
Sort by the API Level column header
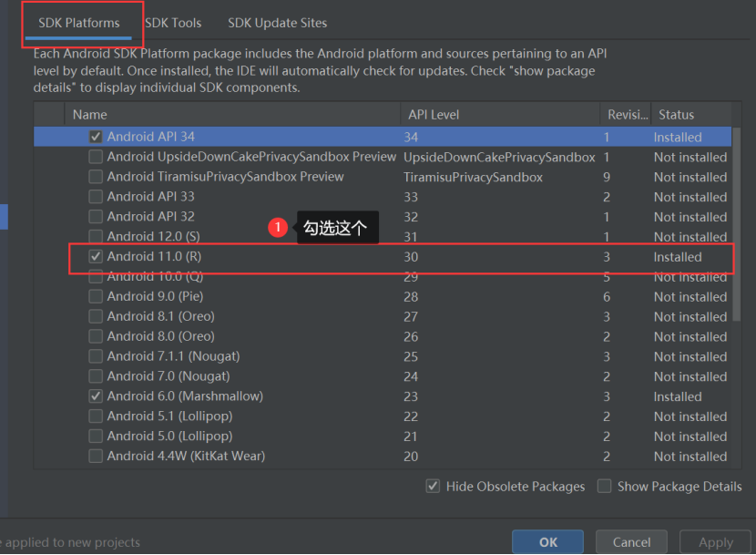[500, 115]
